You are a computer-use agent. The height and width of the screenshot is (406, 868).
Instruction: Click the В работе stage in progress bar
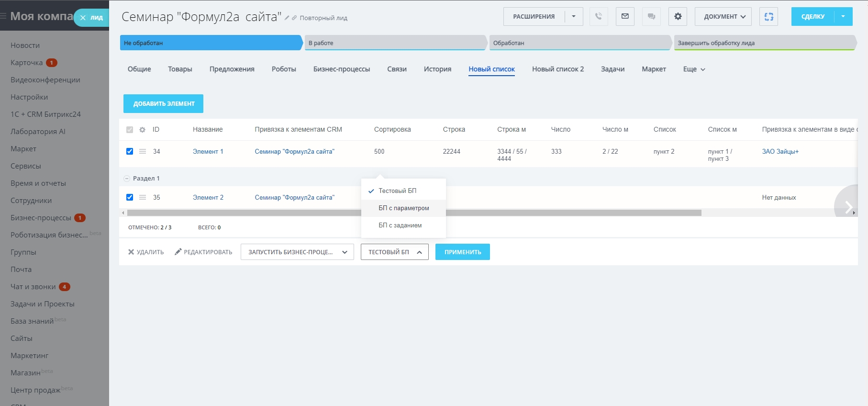(x=395, y=43)
